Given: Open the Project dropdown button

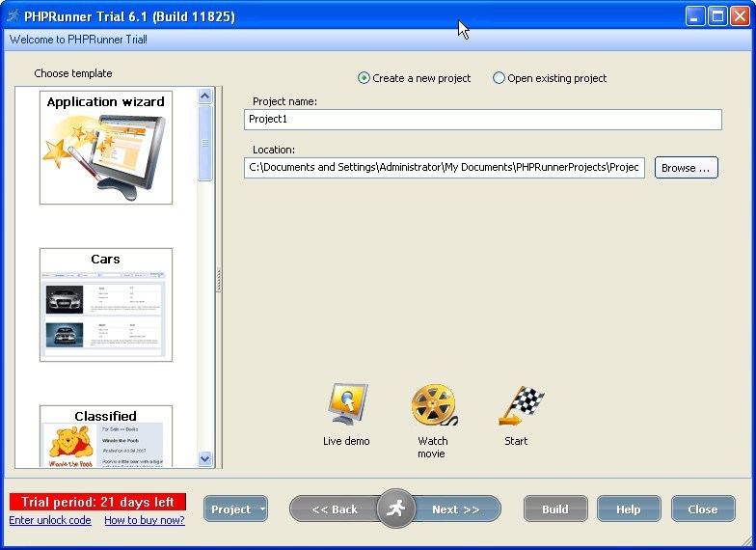Looking at the screenshot, I should tap(235, 509).
